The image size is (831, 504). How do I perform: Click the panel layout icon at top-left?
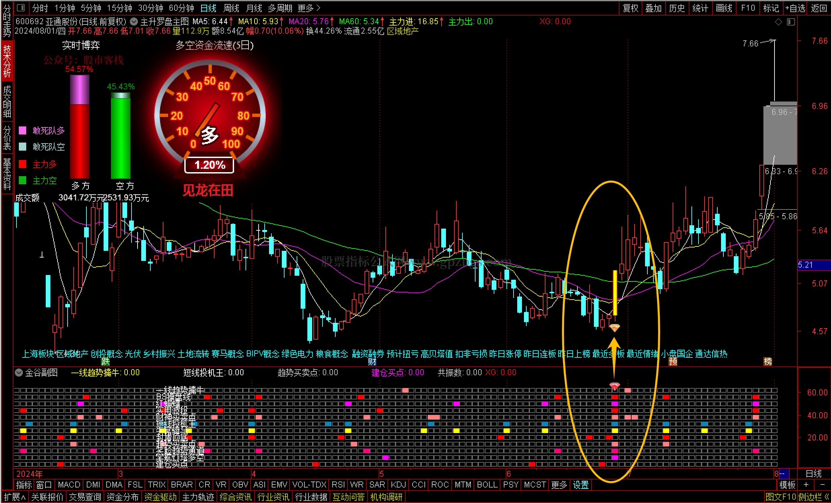point(21,7)
